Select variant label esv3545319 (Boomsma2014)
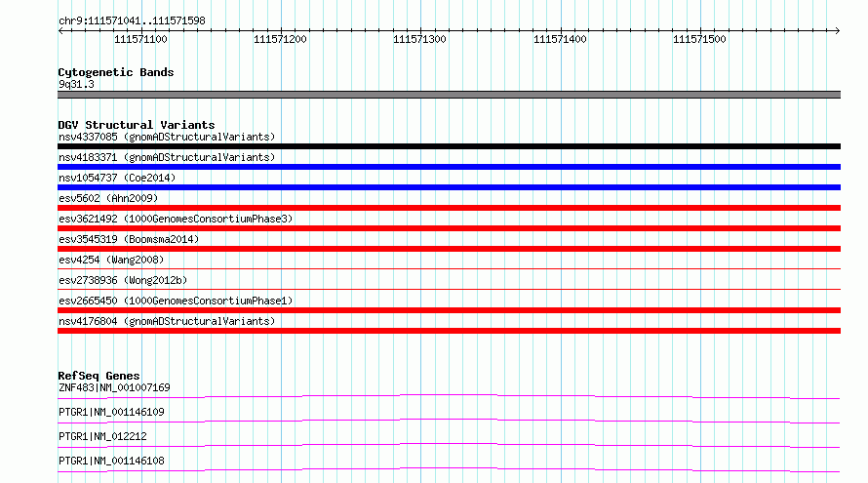868x483 pixels. coord(129,239)
